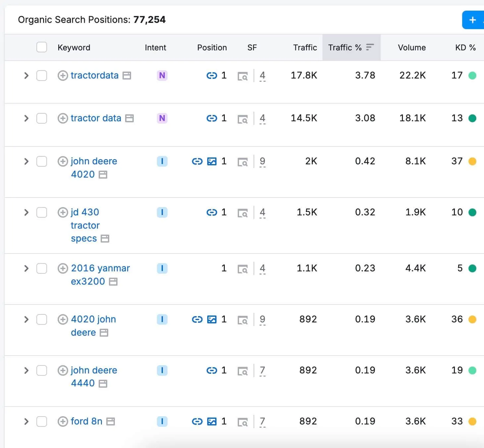Click the Intent column header
484x448 pixels.
pos(156,47)
